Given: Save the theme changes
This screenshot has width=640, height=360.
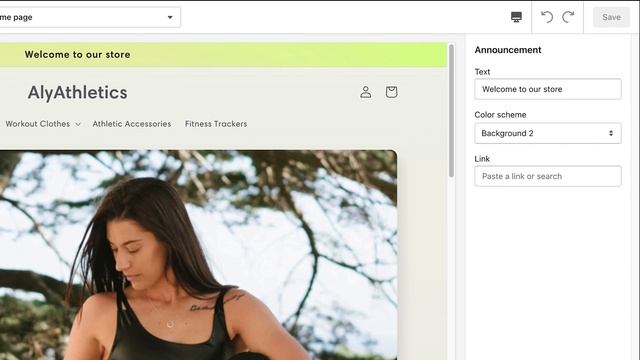Looking at the screenshot, I should click(x=611, y=17).
